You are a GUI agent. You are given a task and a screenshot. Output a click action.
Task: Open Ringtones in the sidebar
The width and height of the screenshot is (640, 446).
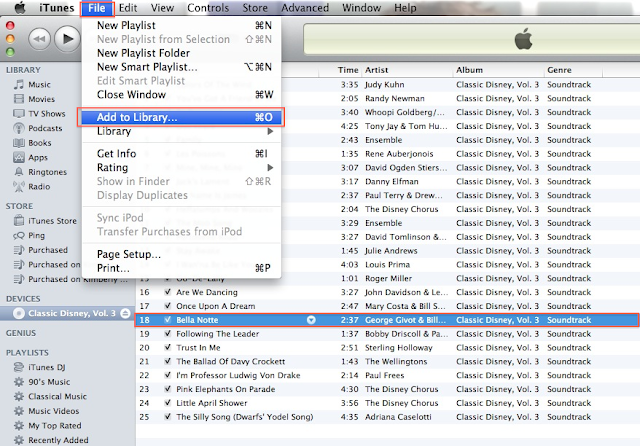pyautogui.click(x=47, y=172)
